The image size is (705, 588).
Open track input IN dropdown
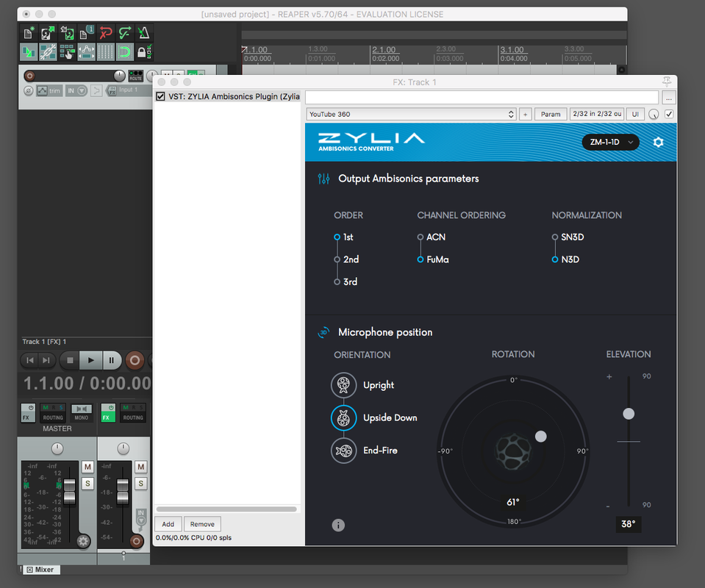coord(76,91)
